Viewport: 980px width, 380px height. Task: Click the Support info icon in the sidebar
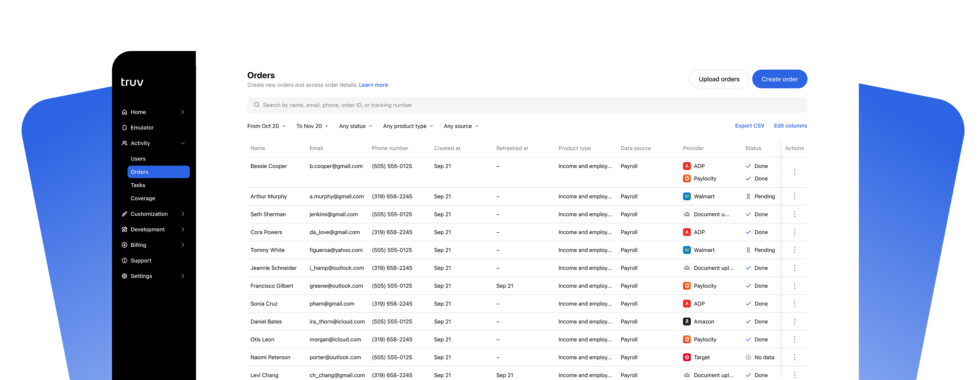(x=124, y=260)
